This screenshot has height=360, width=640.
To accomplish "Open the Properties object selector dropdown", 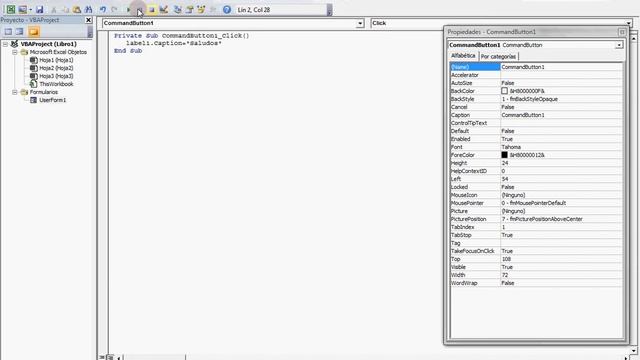I will 619,45.
